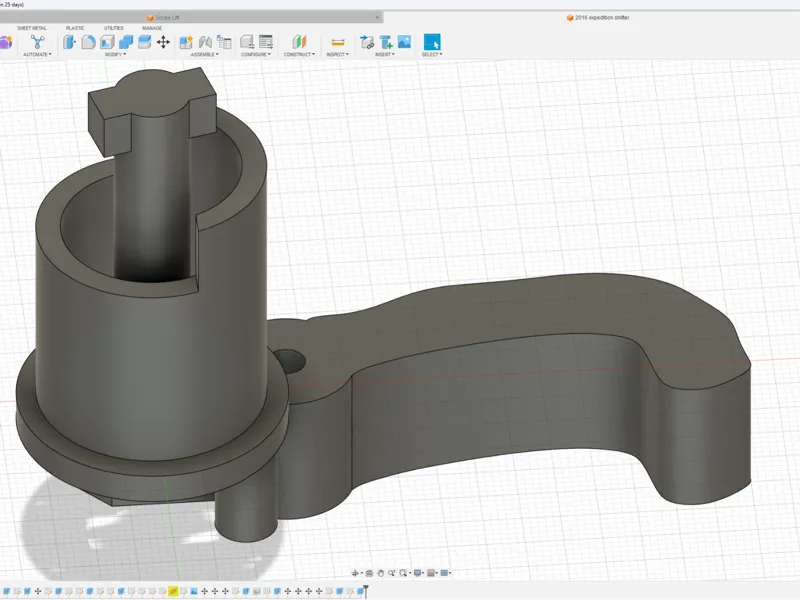Activate the Pan hand tool
The height and width of the screenshot is (600, 800).
tap(381, 573)
